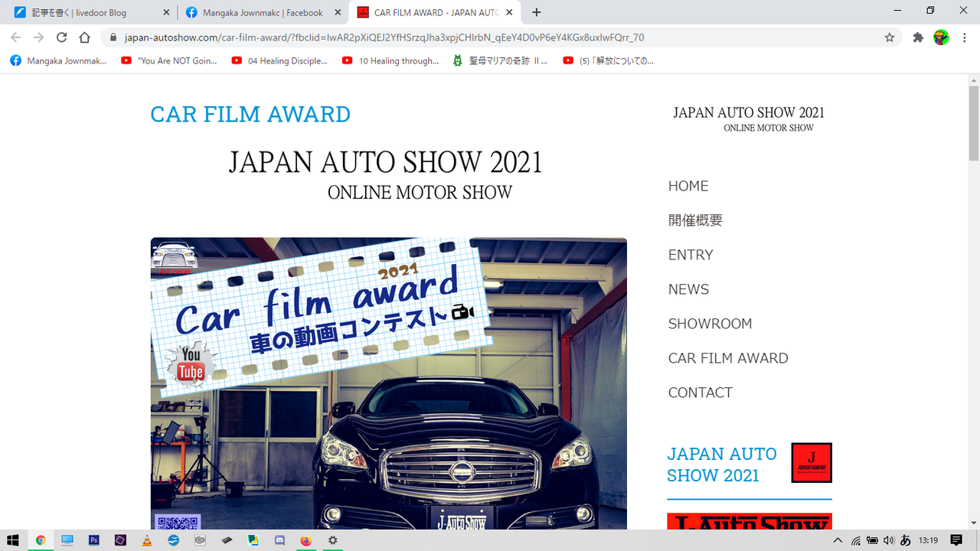Open the dark tablet-shaped app in taskbar

pyautogui.click(x=227, y=540)
